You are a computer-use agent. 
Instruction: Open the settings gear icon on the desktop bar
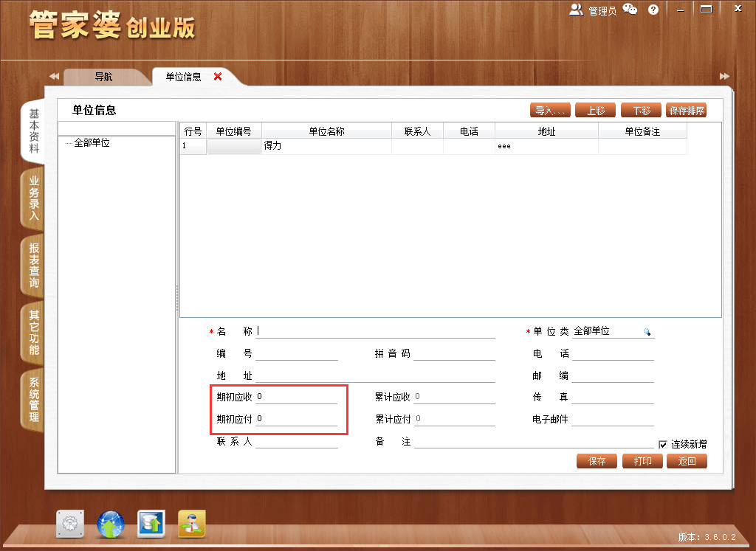69,524
